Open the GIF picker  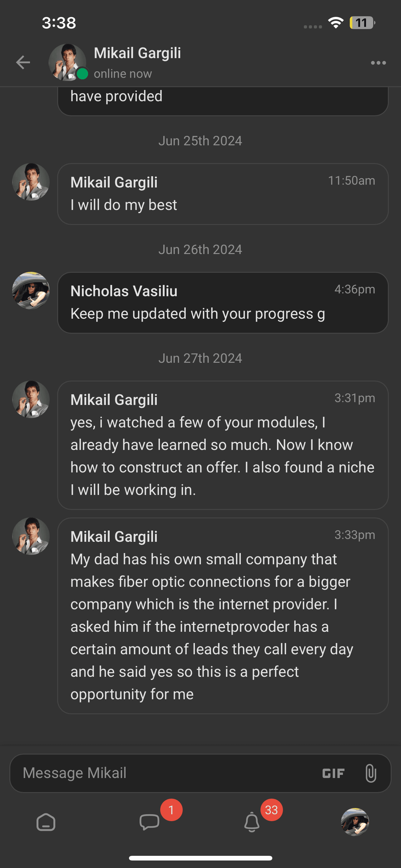click(x=333, y=773)
